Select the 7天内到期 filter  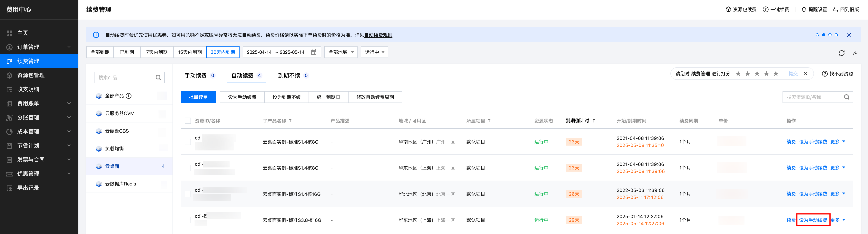click(x=157, y=52)
